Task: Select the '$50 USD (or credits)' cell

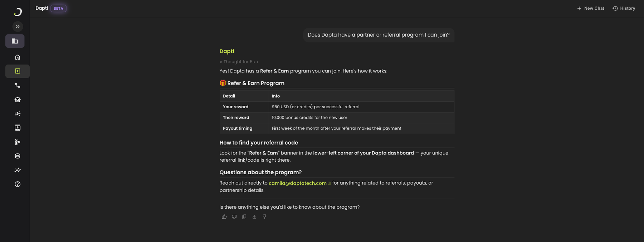Action: pos(361,107)
